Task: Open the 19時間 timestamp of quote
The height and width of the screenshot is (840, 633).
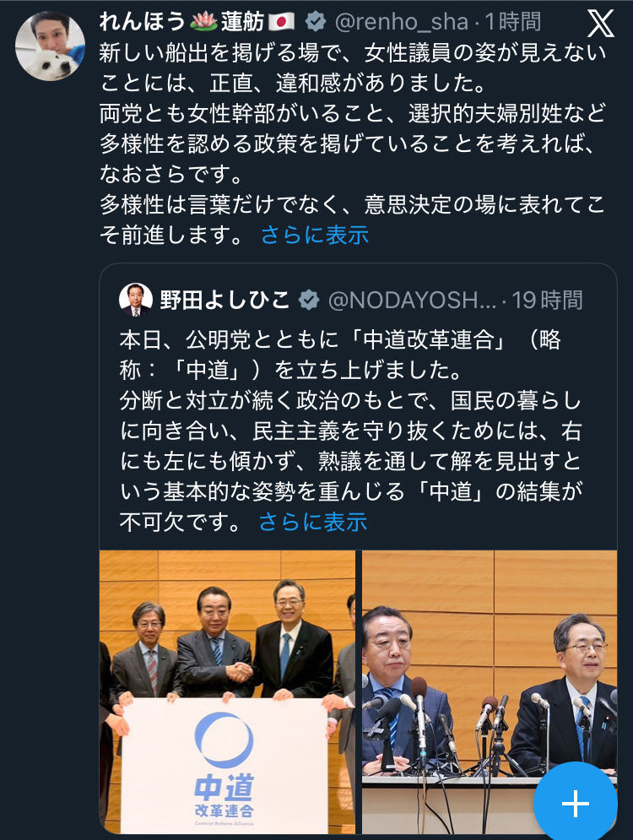Action: coord(547,300)
